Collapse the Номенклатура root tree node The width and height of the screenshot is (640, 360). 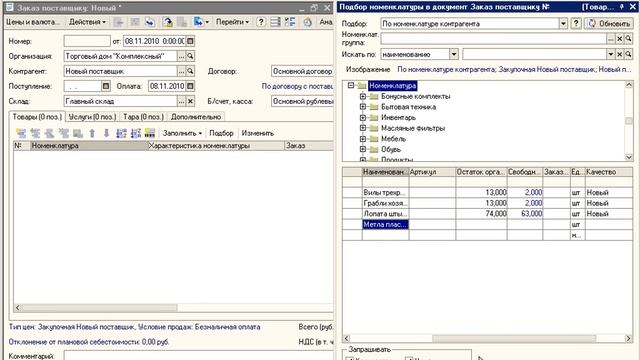[351, 85]
